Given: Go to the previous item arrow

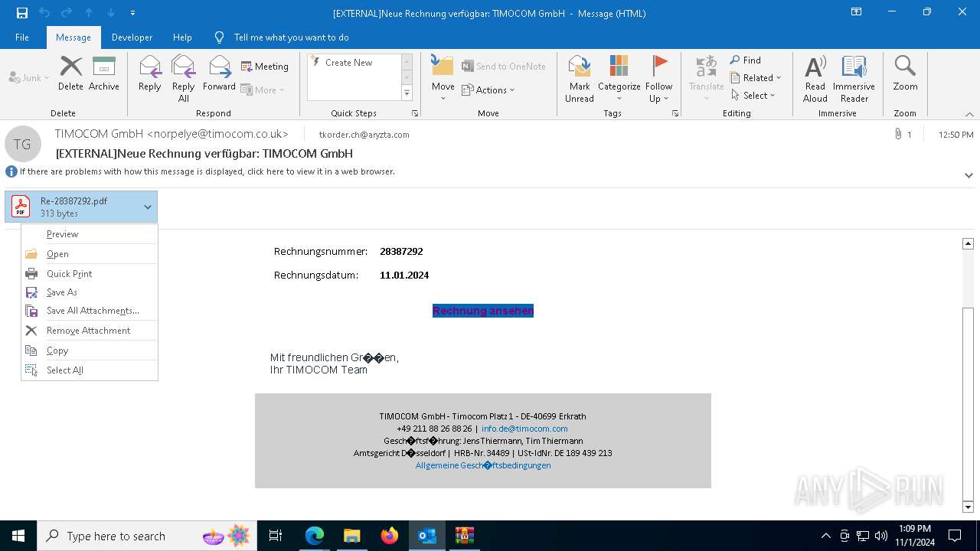Looking at the screenshot, I should pos(89,13).
